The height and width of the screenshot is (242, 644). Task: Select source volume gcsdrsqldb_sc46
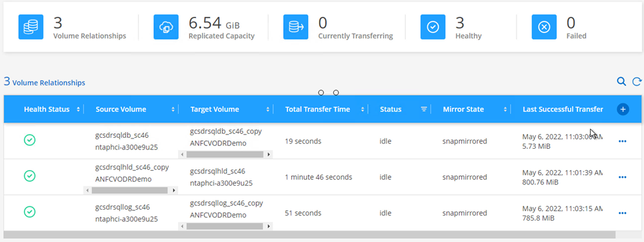122,135
